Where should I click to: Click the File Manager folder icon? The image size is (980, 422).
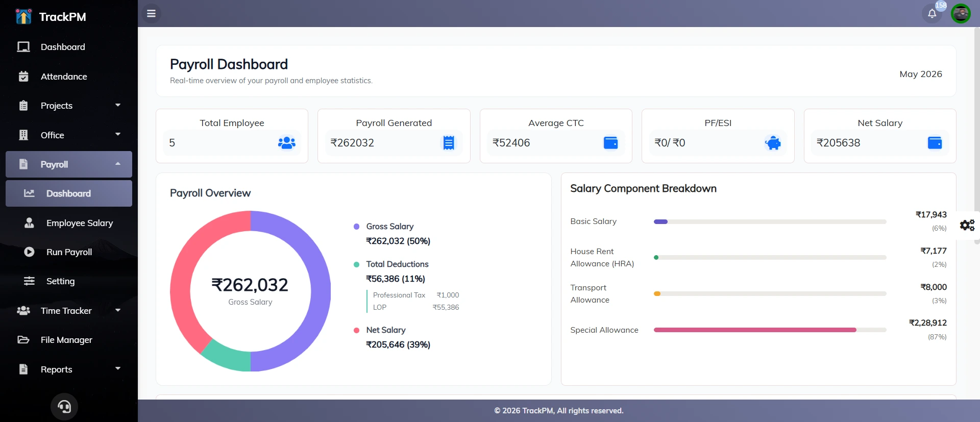23,340
